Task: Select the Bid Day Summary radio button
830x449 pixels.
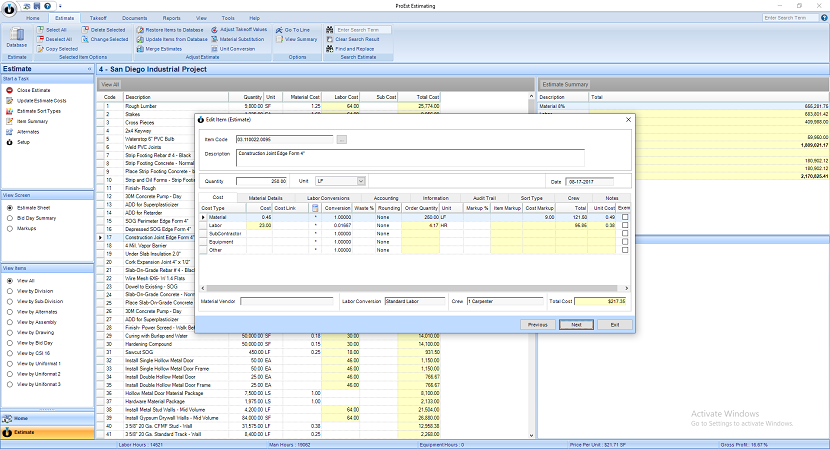Action: click(x=10, y=218)
